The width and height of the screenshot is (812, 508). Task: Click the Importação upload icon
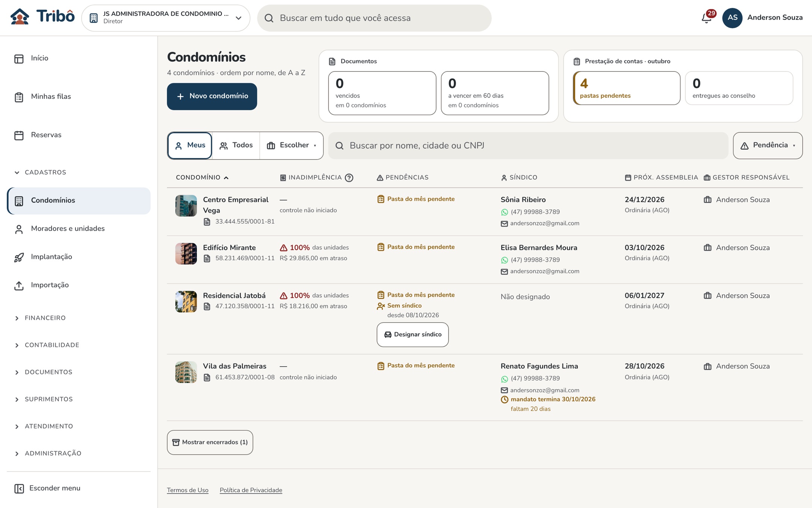[x=19, y=286]
